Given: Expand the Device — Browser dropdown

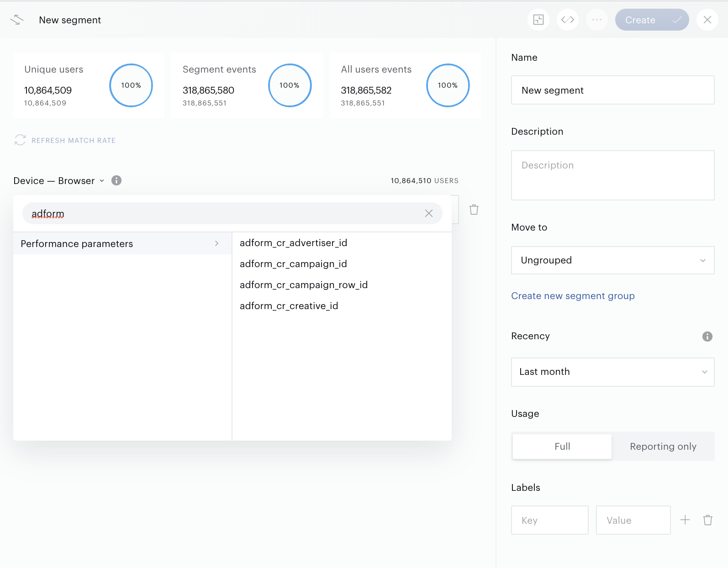Looking at the screenshot, I should (x=59, y=181).
